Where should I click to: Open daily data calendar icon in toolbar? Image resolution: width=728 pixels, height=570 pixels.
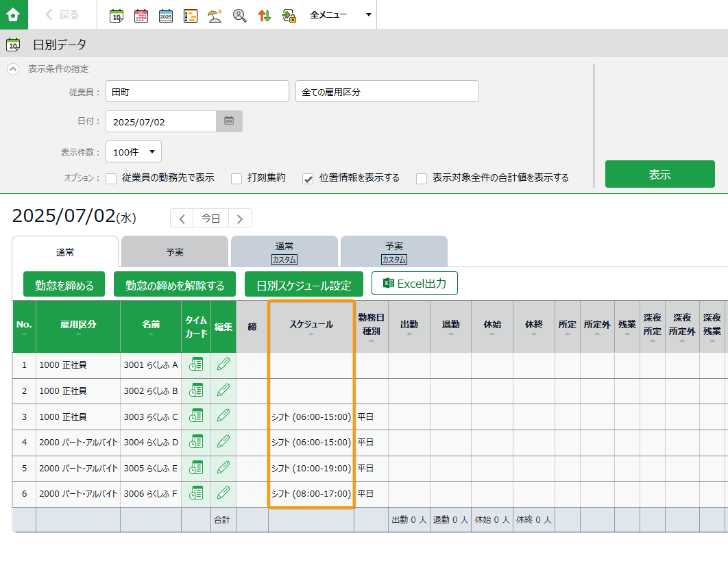pyautogui.click(x=117, y=15)
